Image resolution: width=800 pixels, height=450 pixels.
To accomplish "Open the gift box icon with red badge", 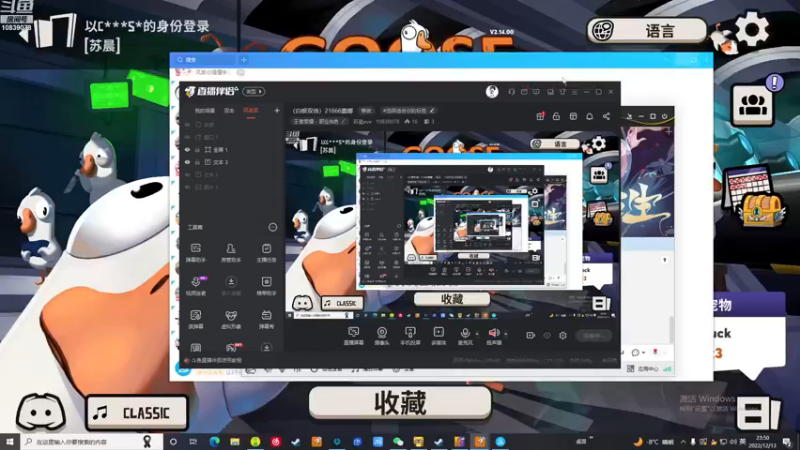I will 540,116.
